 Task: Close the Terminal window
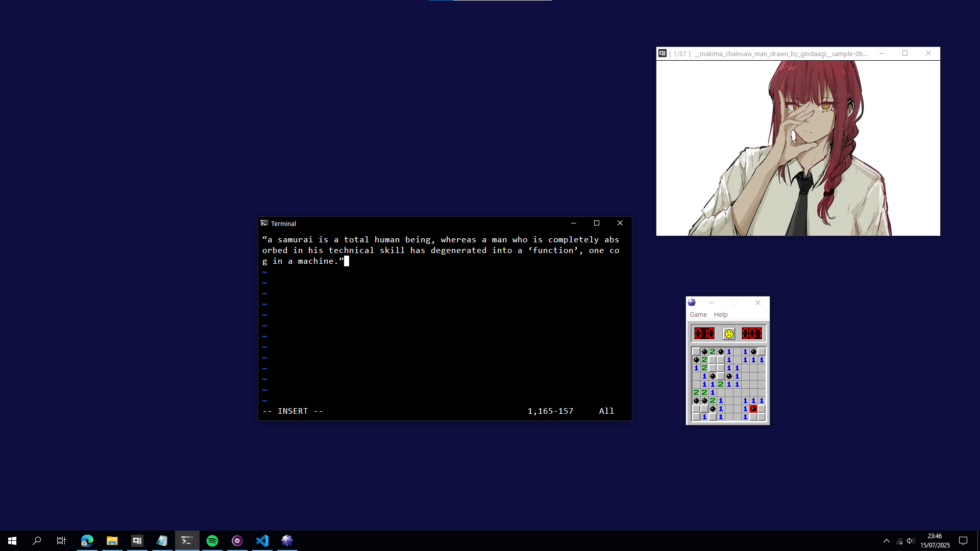click(620, 223)
